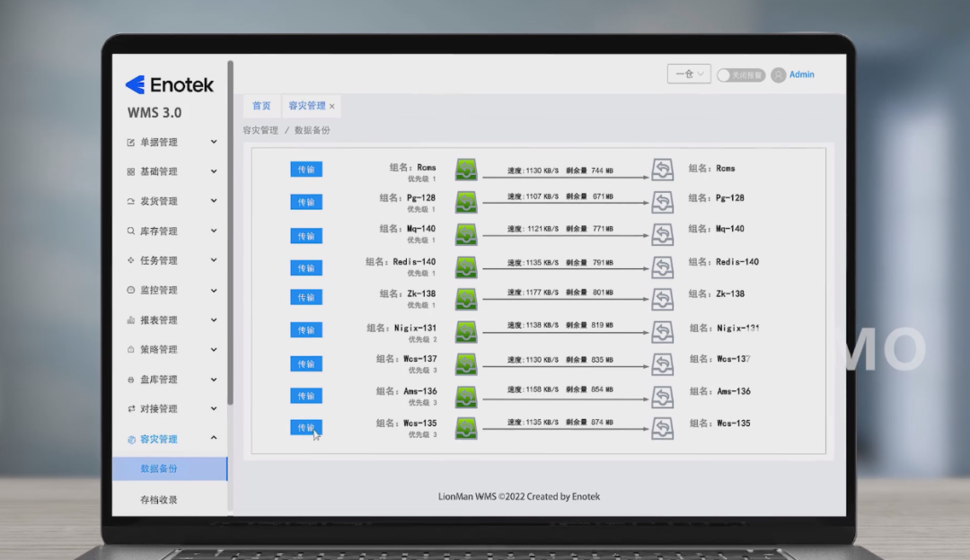Click the '剩余量 874 MB' text
This screenshot has width=970, height=560.
[589, 422]
